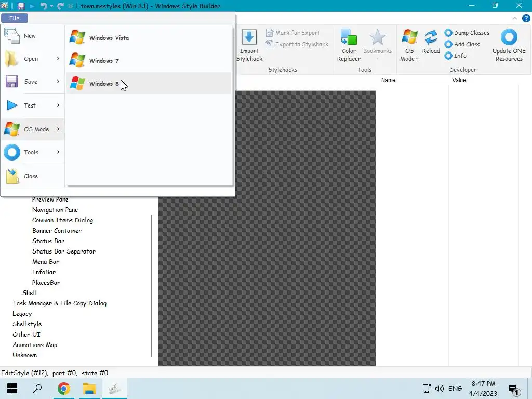Viewport: 532px width, 399px height.
Task: Click Add Class in Developer group
Action: pyautogui.click(x=462, y=44)
